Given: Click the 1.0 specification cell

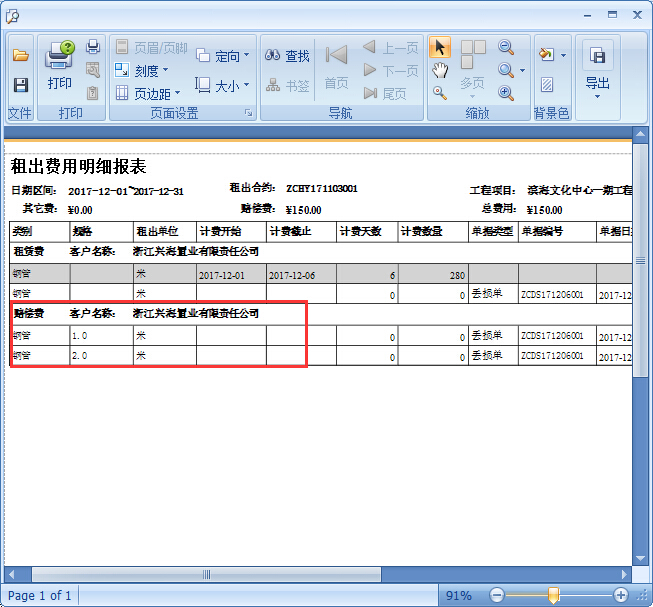Looking at the screenshot, I should point(102,336).
